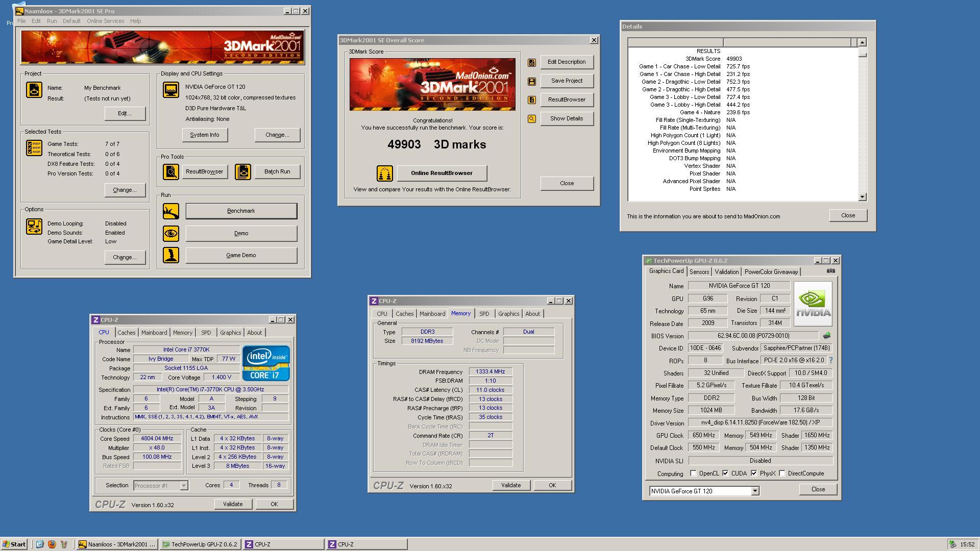Click the Edit... button under Project

tap(125, 114)
